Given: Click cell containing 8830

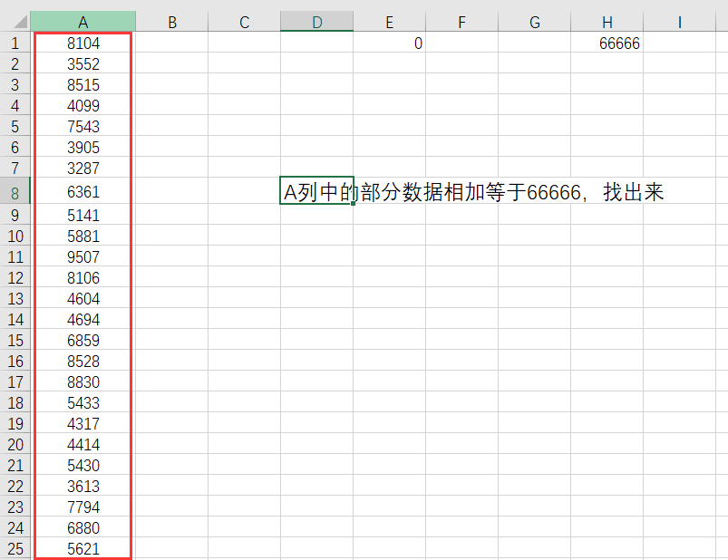Looking at the screenshot, I should (x=83, y=381).
